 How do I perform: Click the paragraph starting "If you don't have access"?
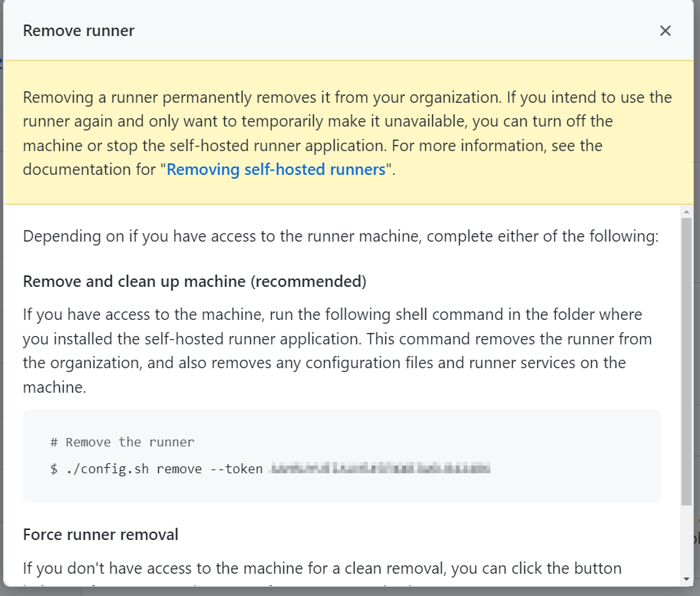322,568
